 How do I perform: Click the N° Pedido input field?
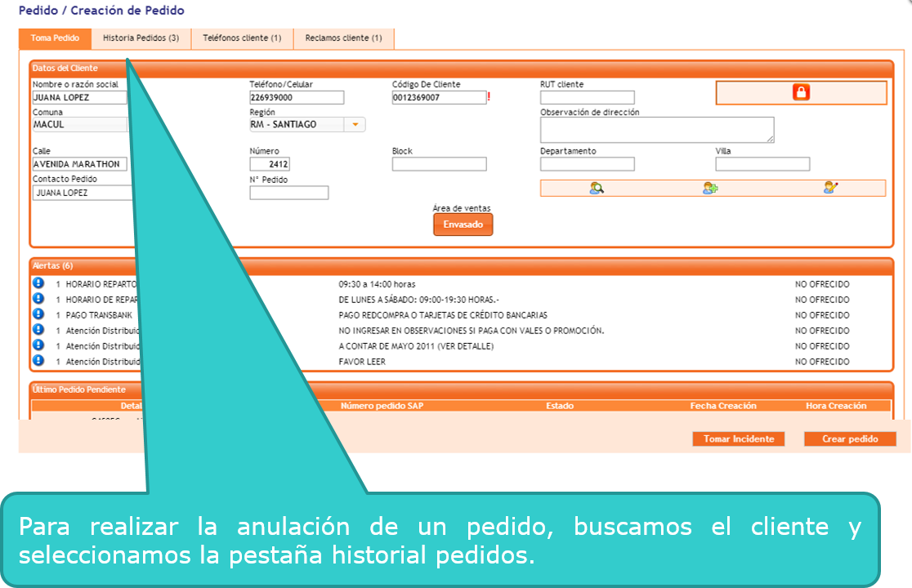tap(289, 193)
